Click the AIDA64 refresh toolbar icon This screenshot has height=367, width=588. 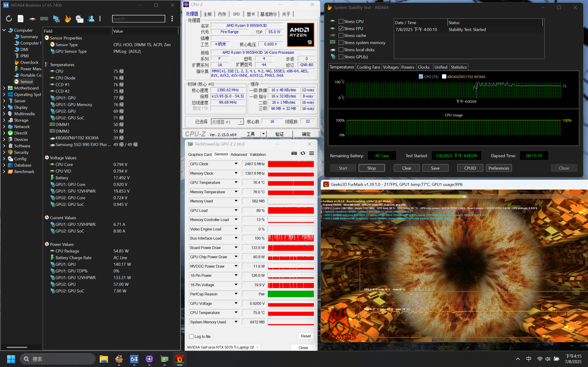[9, 18]
